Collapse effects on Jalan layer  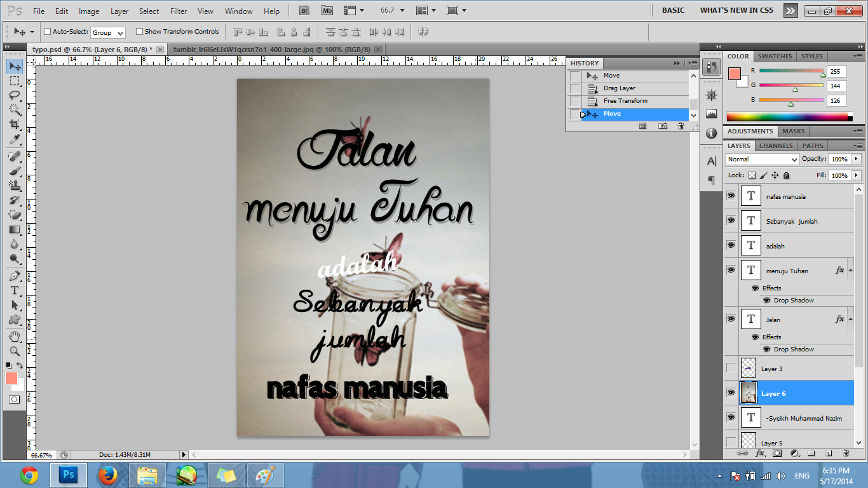[850, 319]
